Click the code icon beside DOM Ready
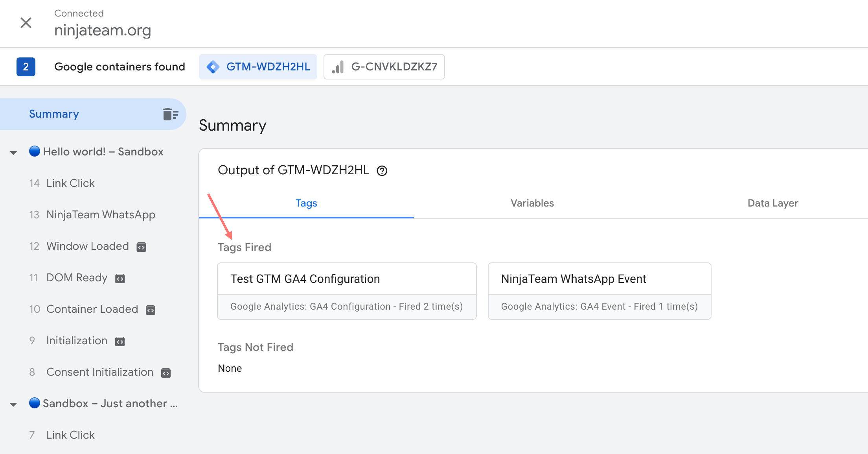Image resolution: width=868 pixels, height=454 pixels. click(120, 279)
